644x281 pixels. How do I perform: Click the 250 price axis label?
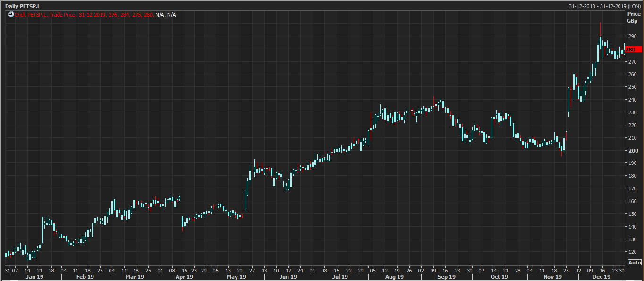tap(633, 87)
